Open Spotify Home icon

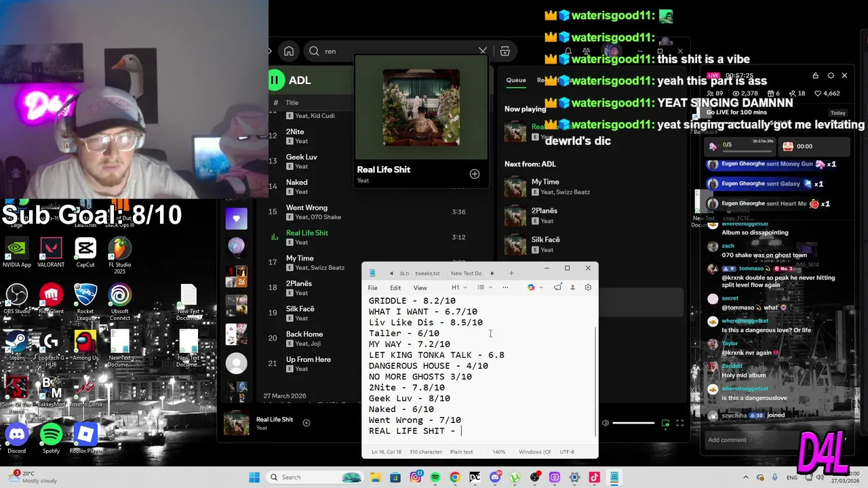pyautogui.click(x=289, y=51)
